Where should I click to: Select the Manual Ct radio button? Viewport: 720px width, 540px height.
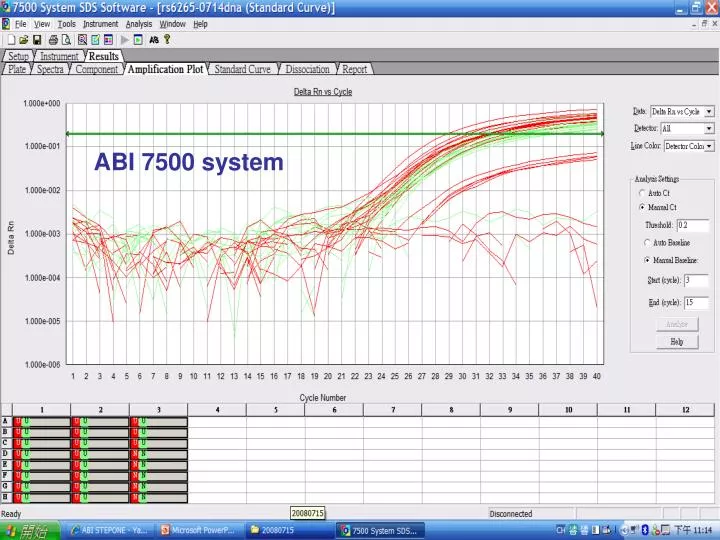coord(642,207)
